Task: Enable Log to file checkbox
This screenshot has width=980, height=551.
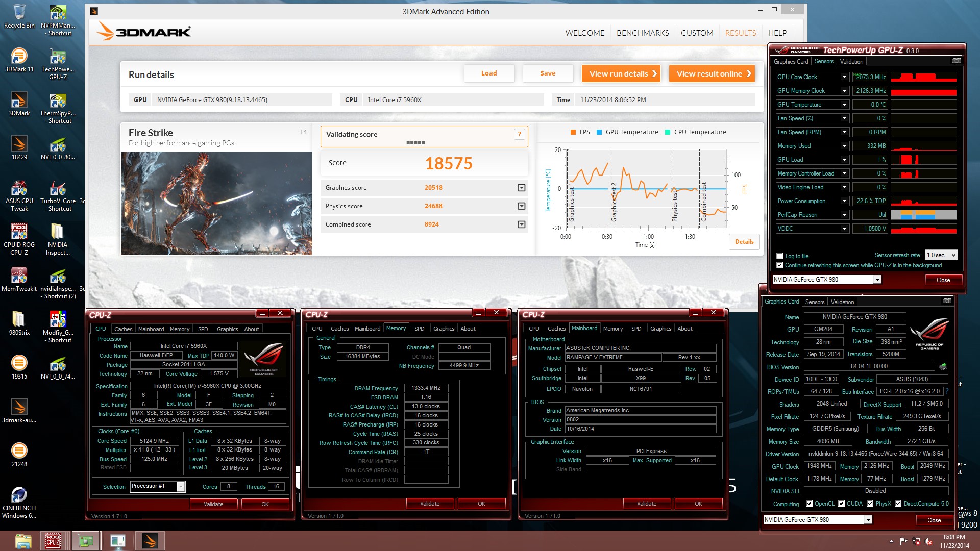Action: pos(779,256)
